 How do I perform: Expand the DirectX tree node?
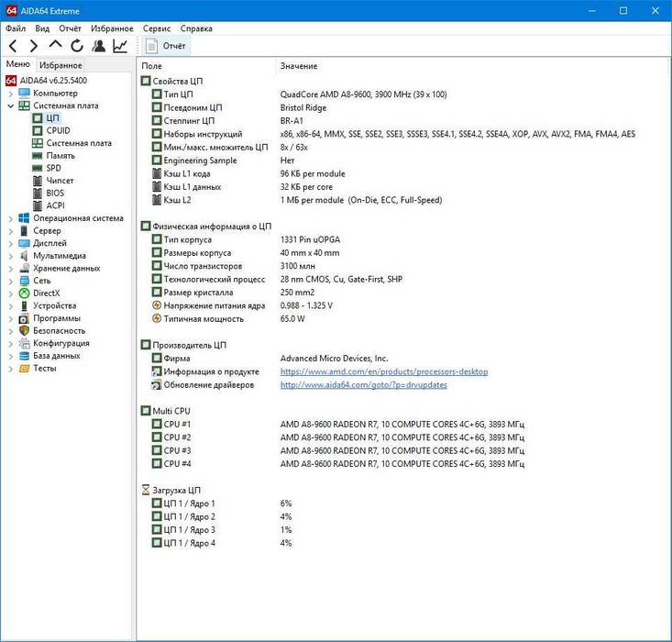[11, 293]
